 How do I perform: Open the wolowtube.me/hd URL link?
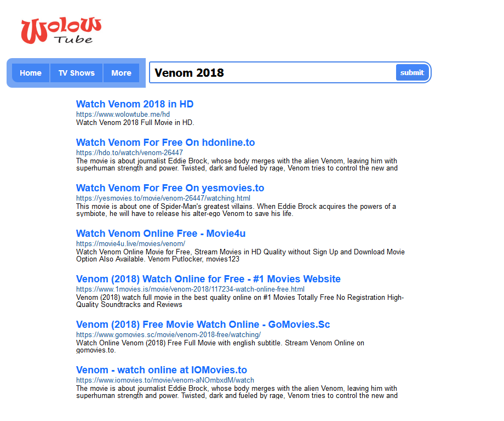click(123, 115)
